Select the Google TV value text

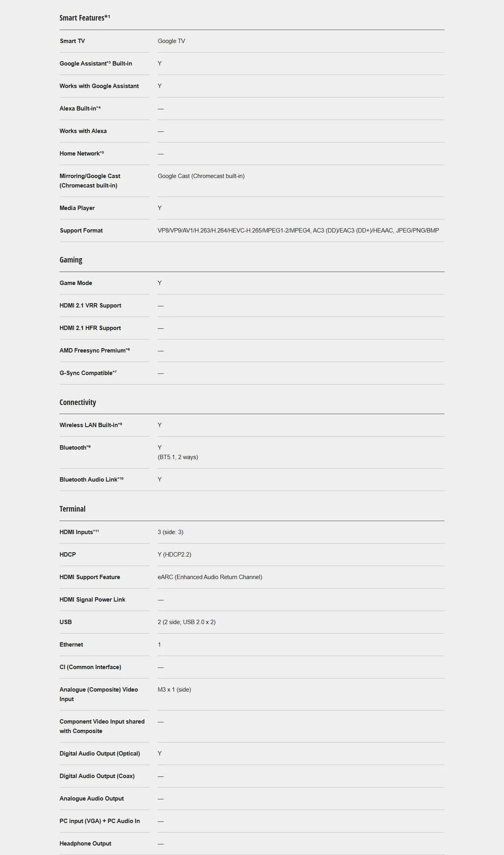[171, 41]
